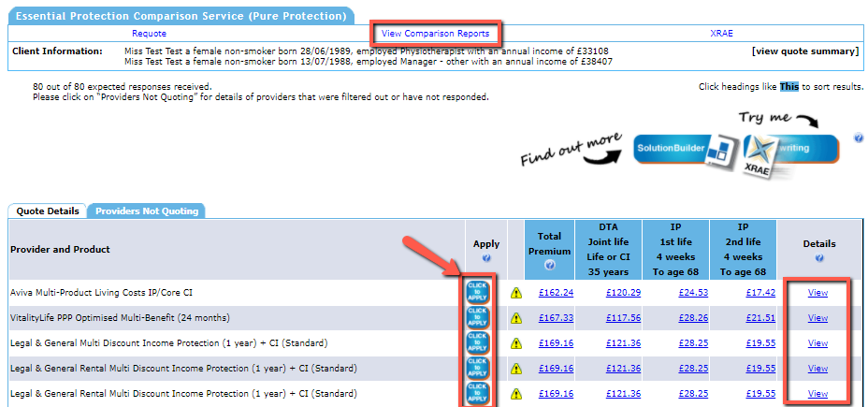Switch to Providers Not Quoting tab

147,211
